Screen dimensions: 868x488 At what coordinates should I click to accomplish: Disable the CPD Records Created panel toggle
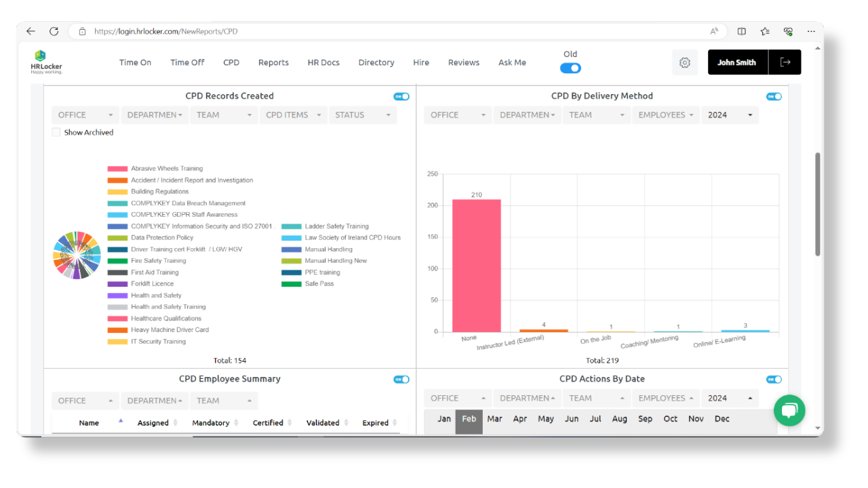pyautogui.click(x=401, y=96)
